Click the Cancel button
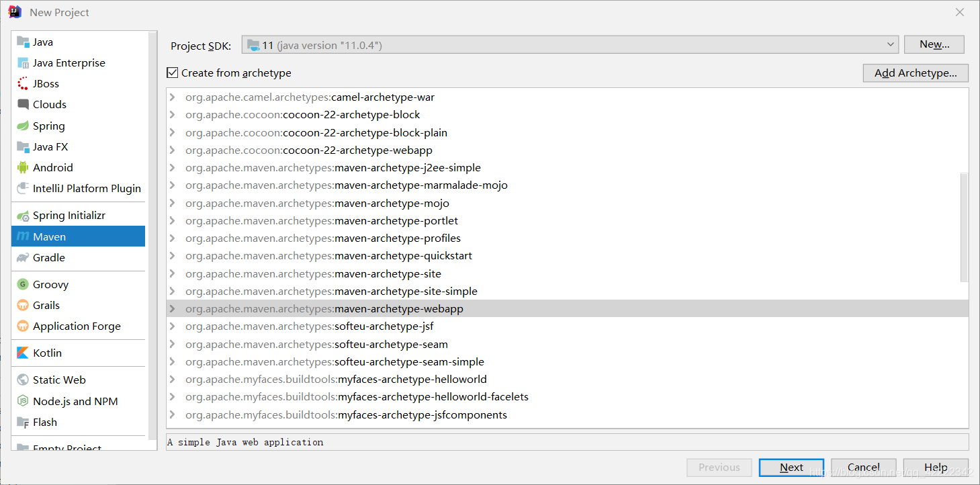The height and width of the screenshot is (485, 980). click(864, 468)
